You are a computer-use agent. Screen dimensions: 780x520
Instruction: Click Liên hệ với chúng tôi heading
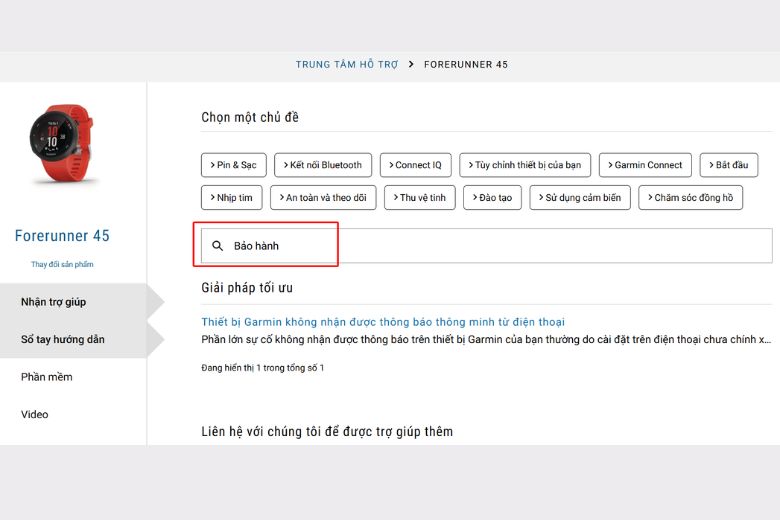(327, 431)
